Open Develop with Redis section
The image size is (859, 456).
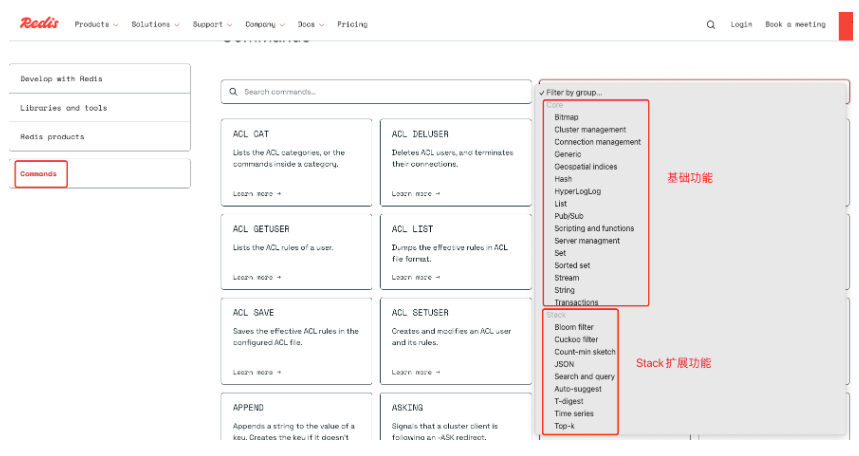pos(100,78)
